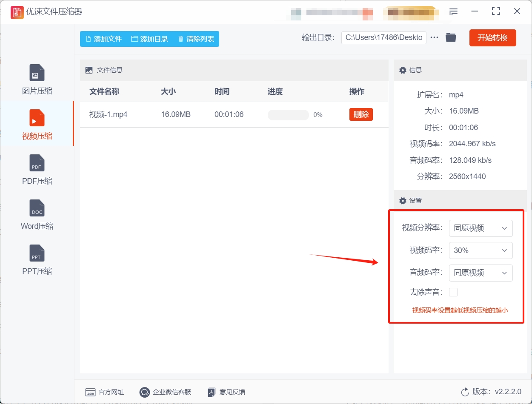Viewport: 532px width, 404px height.
Task: Click the 文件信息 image icon
Action: [x=89, y=70]
